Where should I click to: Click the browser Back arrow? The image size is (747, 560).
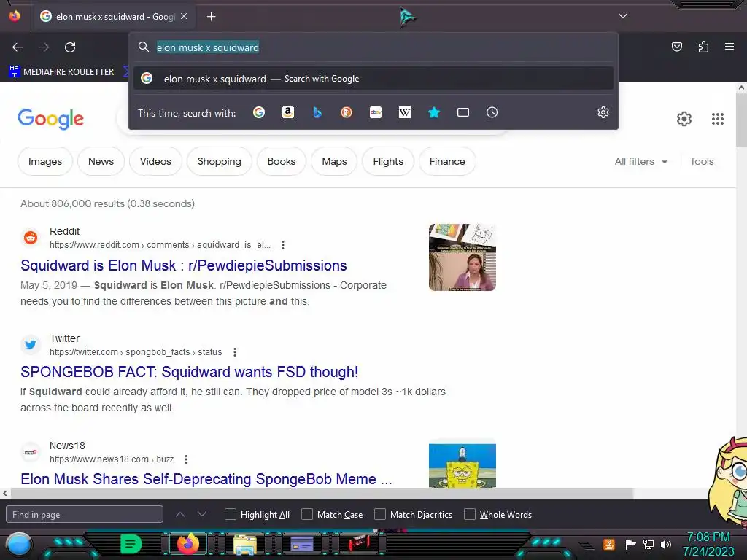[18, 47]
